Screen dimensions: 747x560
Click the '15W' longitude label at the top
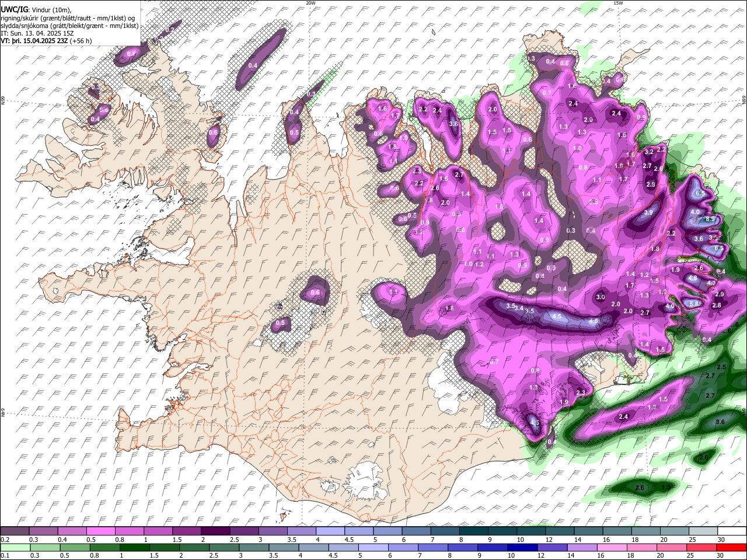click(617, 3)
